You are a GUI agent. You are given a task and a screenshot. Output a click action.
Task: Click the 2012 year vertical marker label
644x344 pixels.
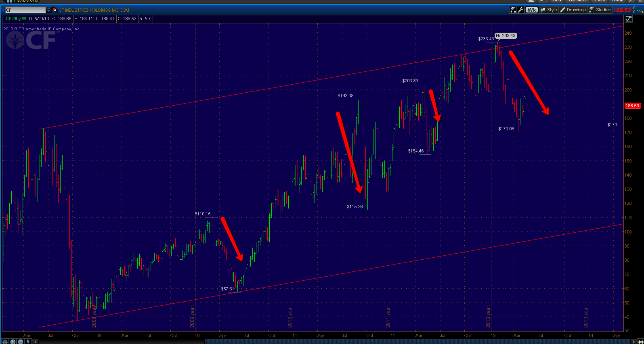click(488, 317)
